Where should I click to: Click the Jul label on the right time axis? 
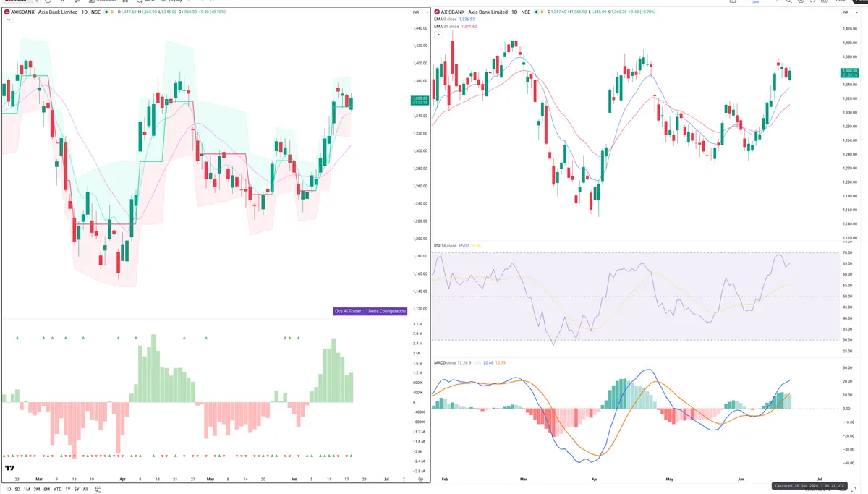tap(820, 479)
